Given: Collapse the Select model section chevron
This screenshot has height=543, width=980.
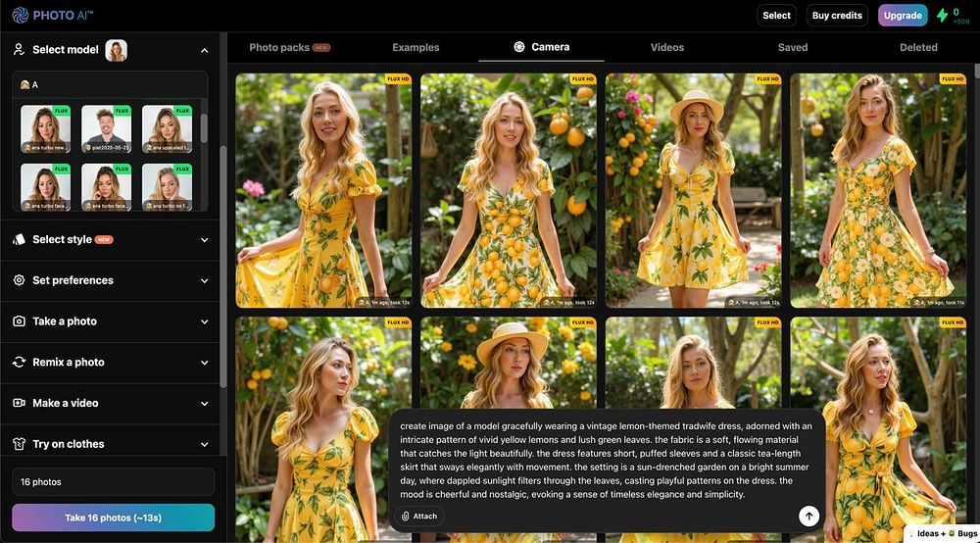Looking at the screenshot, I should (x=205, y=50).
